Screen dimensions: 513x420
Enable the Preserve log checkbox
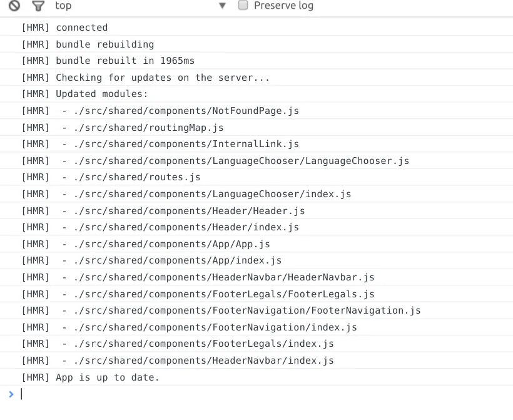[243, 6]
